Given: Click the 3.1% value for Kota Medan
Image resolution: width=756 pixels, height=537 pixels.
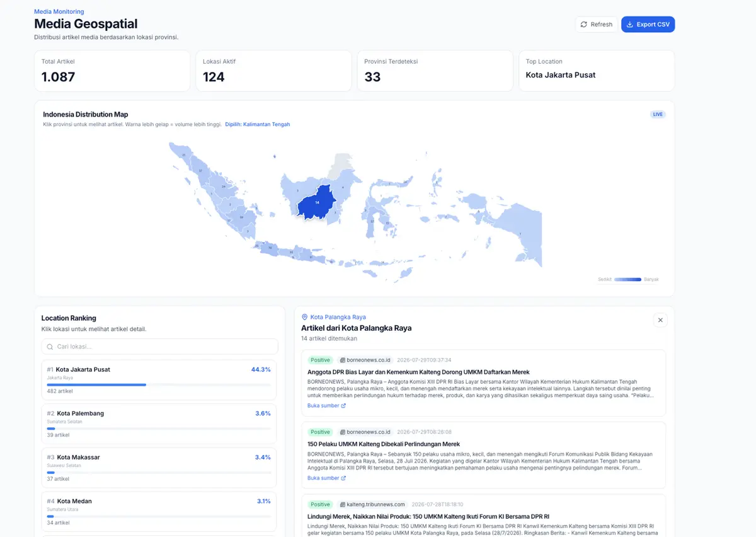Looking at the screenshot, I should tap(263, 501).
